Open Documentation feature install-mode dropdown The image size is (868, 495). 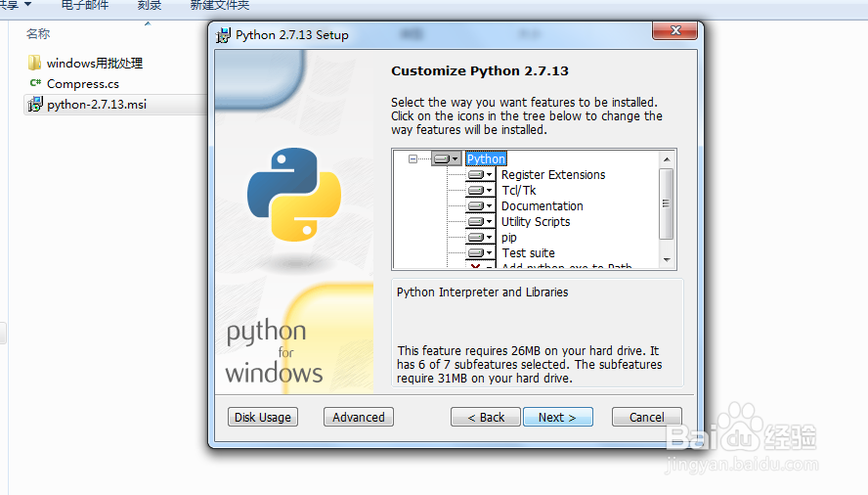[480, 205]
